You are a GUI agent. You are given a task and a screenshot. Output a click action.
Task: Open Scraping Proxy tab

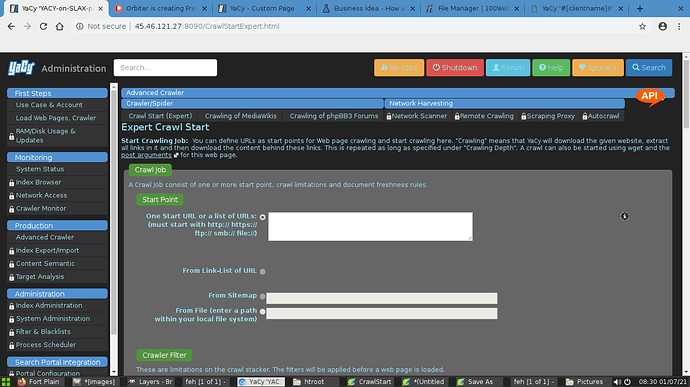548,116
